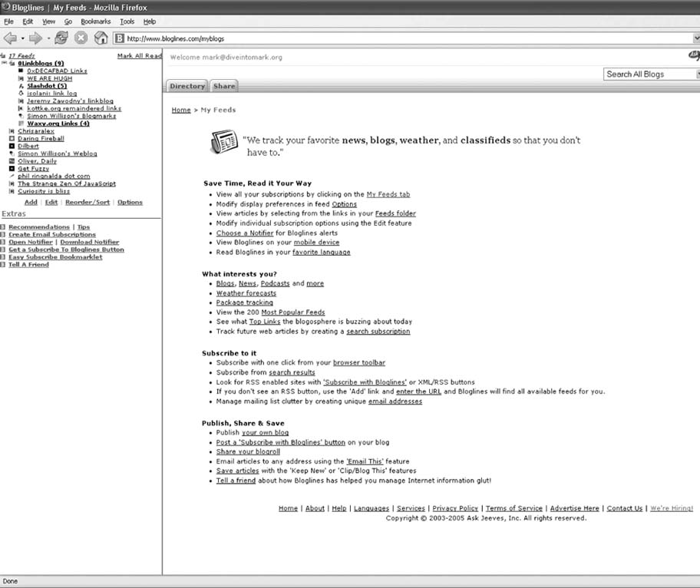This screenshot has width=700, height=588.
Task: Open the View menu
Action: tap(48, 21)
